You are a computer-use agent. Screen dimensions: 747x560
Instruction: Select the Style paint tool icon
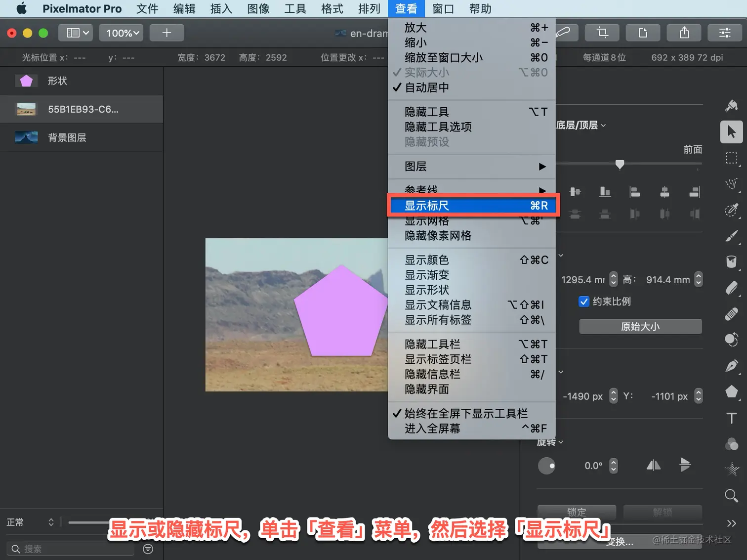732,105
